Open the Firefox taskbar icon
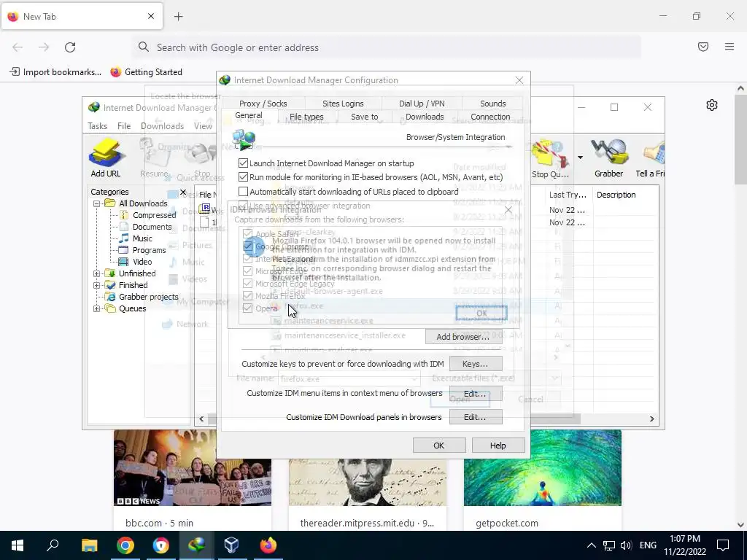 268,545
